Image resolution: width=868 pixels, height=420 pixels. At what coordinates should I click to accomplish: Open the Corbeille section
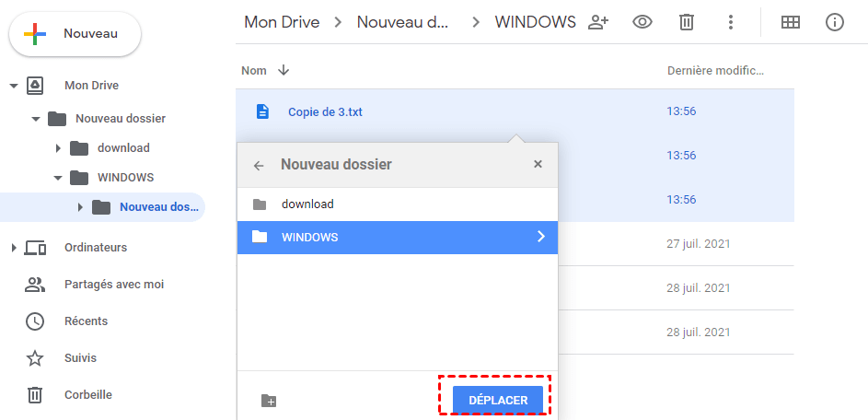coord(87,395)
